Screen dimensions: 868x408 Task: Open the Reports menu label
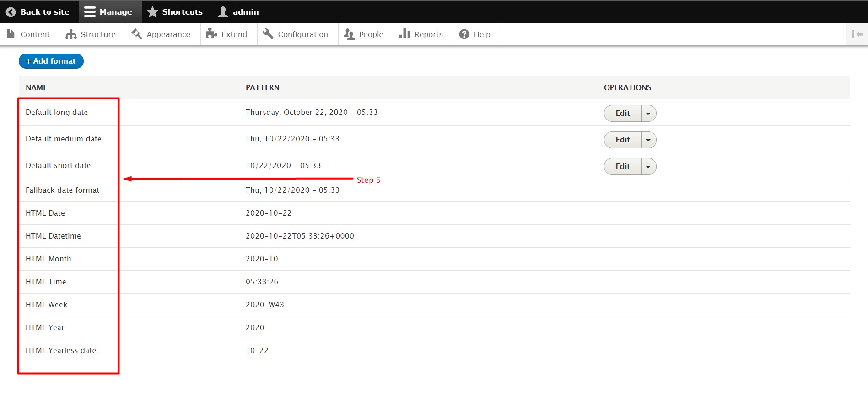click(429, 34)
